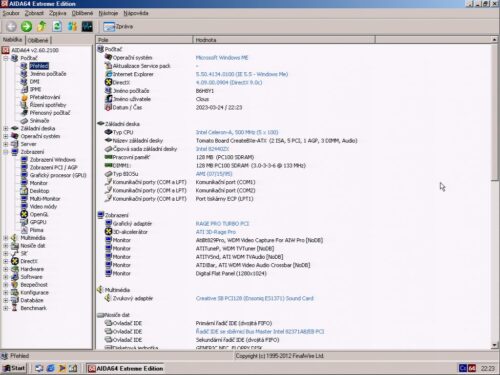
Task: Expand the Multimédia tree node
Action: click(6, 238)
